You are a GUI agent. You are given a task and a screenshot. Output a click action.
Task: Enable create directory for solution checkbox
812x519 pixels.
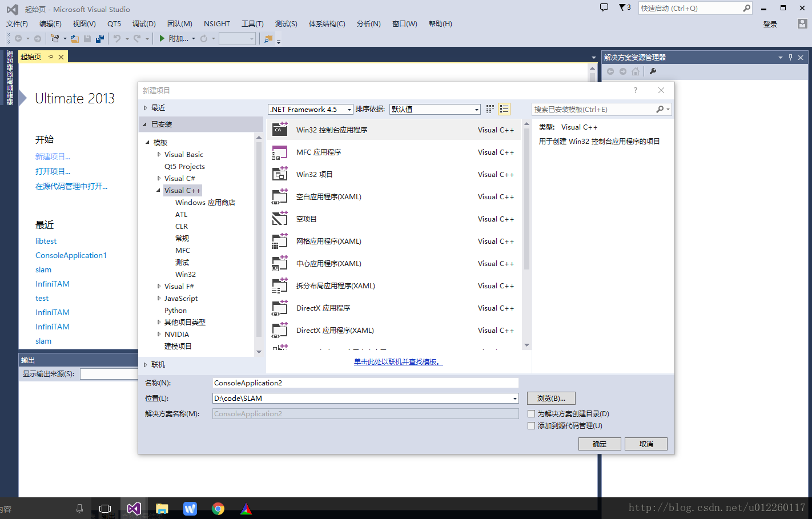[532, 413]
